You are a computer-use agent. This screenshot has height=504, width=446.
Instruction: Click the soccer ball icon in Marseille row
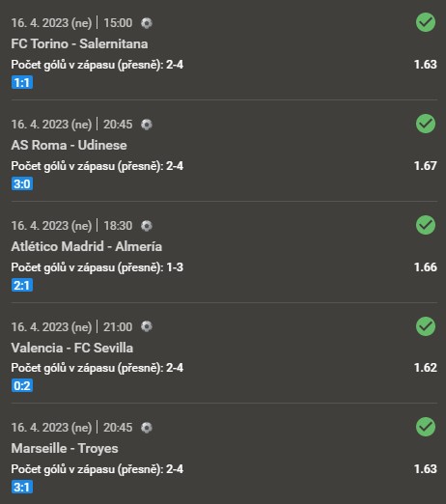click(x=147, y=428)
